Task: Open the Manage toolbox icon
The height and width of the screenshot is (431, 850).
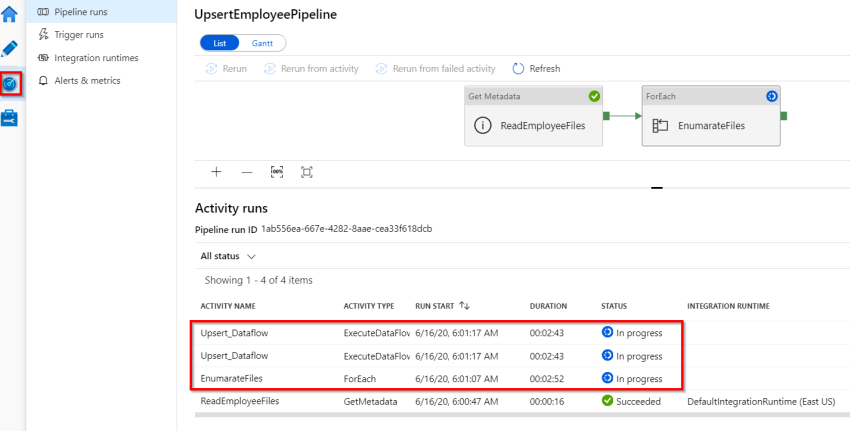Action: (10, 119)
